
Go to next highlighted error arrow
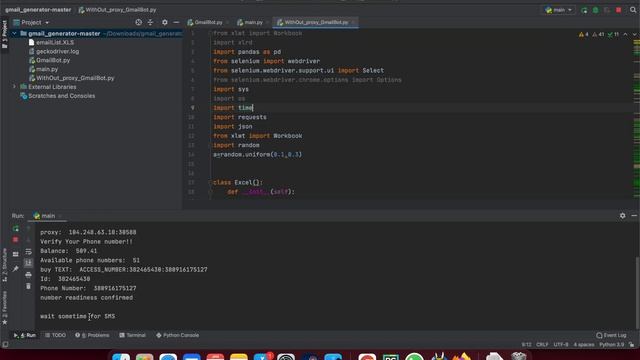(x=634, y=34)
